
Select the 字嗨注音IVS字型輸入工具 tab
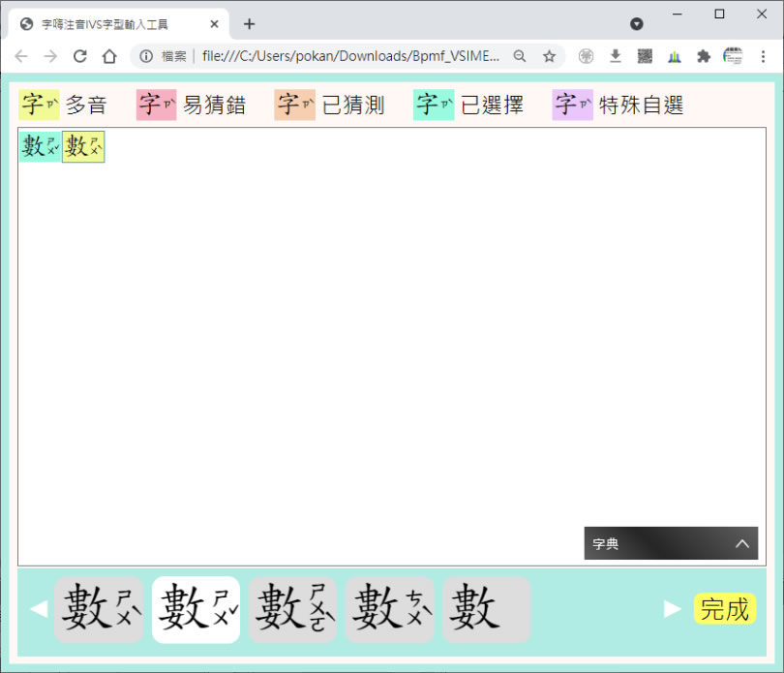tap(118, 24)
